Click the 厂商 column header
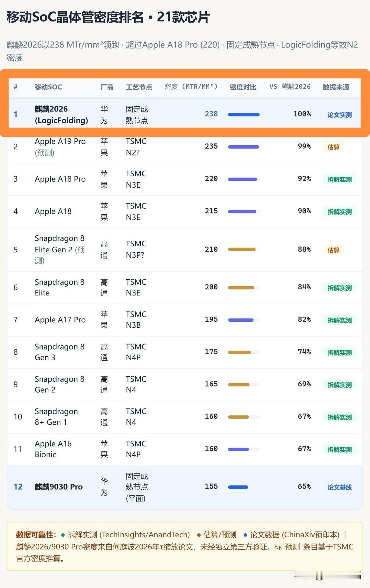This screenshot has height=588, width=370. [107, 87]
